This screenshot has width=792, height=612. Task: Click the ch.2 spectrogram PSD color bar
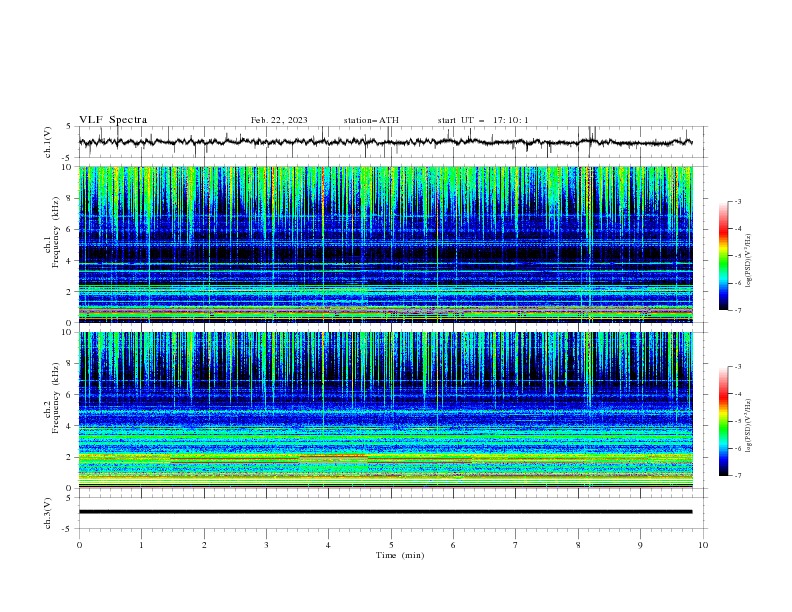[x=723, y=421]
